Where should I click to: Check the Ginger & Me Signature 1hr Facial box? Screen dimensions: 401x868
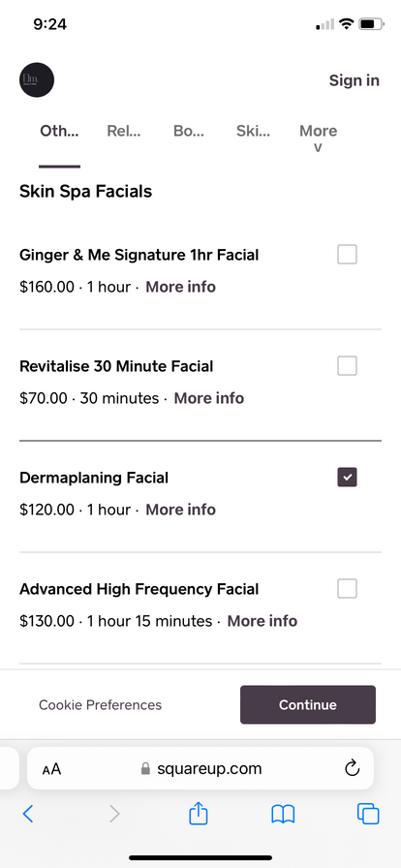tap(348, 255)
